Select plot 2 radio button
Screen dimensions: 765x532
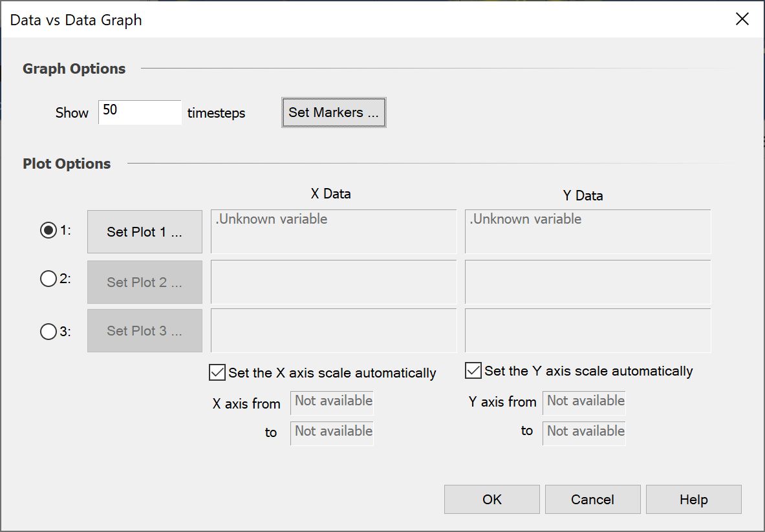click(x=48, y=279)
